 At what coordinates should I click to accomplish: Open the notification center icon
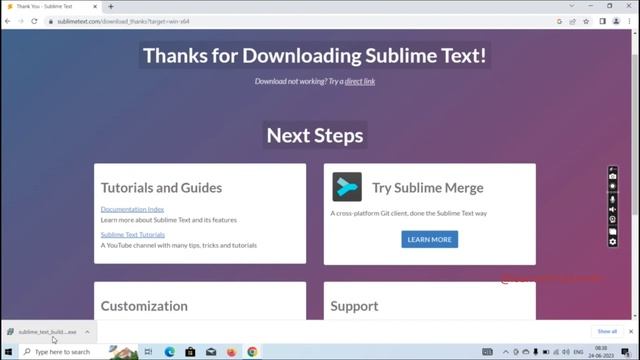pos(625,351)
